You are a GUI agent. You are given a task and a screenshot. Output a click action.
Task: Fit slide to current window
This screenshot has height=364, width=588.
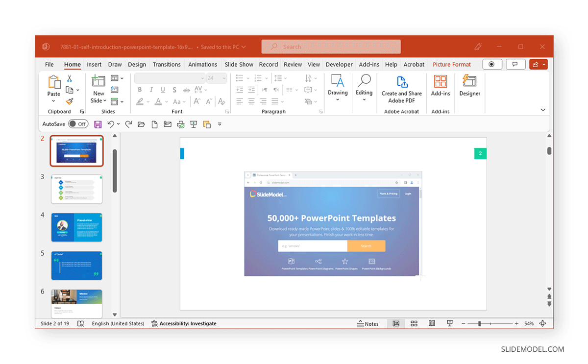(542, 323)
